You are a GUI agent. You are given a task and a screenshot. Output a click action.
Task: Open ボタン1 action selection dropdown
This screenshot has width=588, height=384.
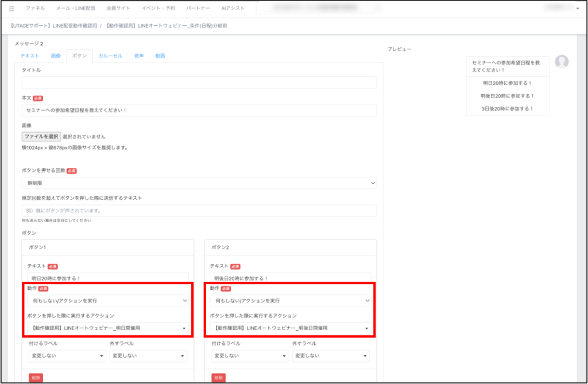tap(108, 328)
